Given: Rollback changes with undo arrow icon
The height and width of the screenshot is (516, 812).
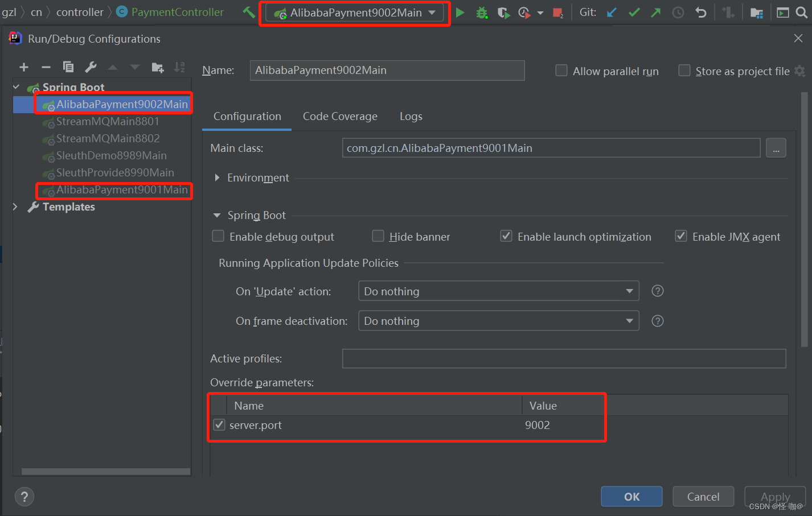Looking at the screenshot, I should point(701,13).
